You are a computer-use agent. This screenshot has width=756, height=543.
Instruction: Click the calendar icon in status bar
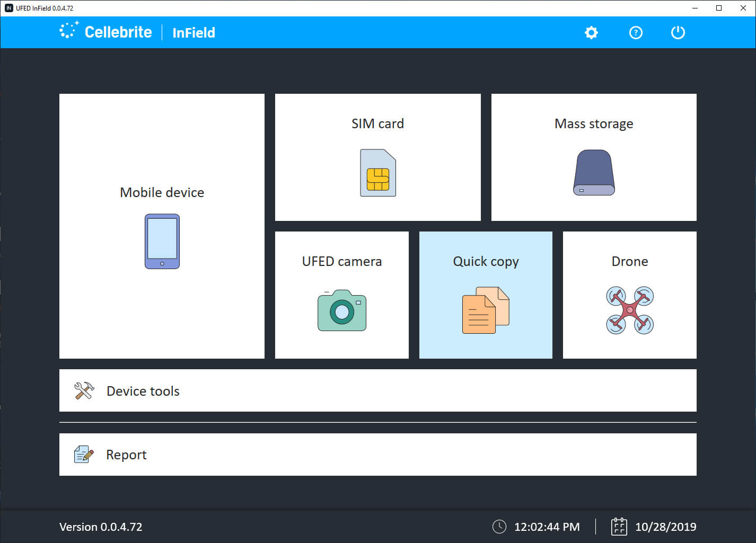(619, 526)
